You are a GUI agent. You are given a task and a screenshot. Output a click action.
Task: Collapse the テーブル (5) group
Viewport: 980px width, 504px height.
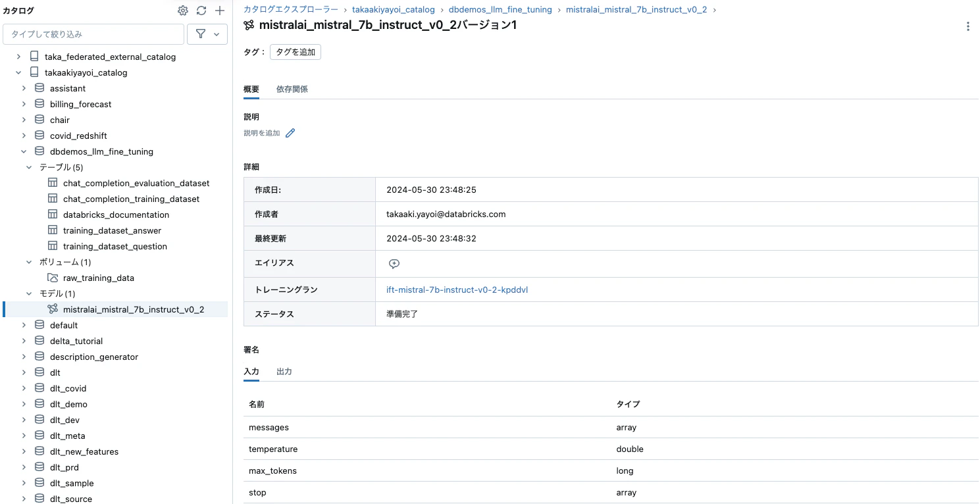29,167
